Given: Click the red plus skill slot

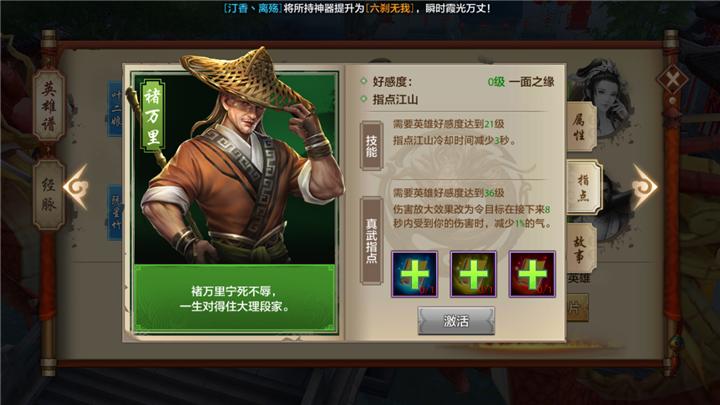Looking at the screenshot, I should click(x=532, y=274).
